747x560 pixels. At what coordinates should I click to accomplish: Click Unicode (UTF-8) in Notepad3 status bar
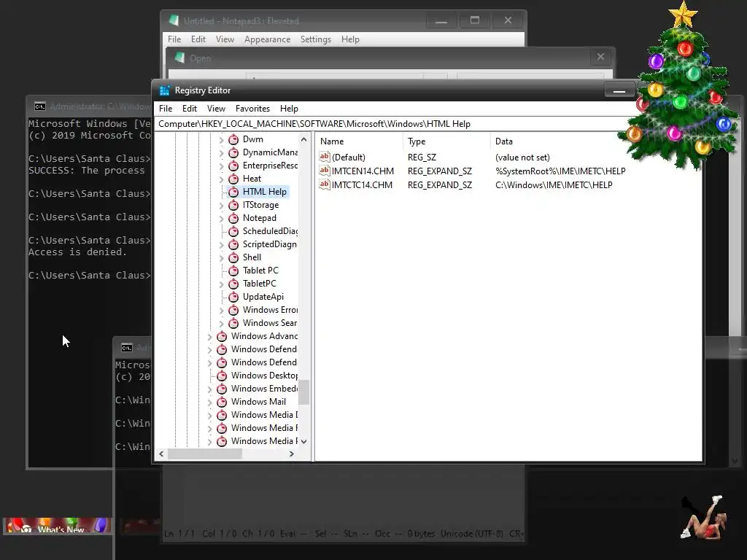[x=472, y=534]
